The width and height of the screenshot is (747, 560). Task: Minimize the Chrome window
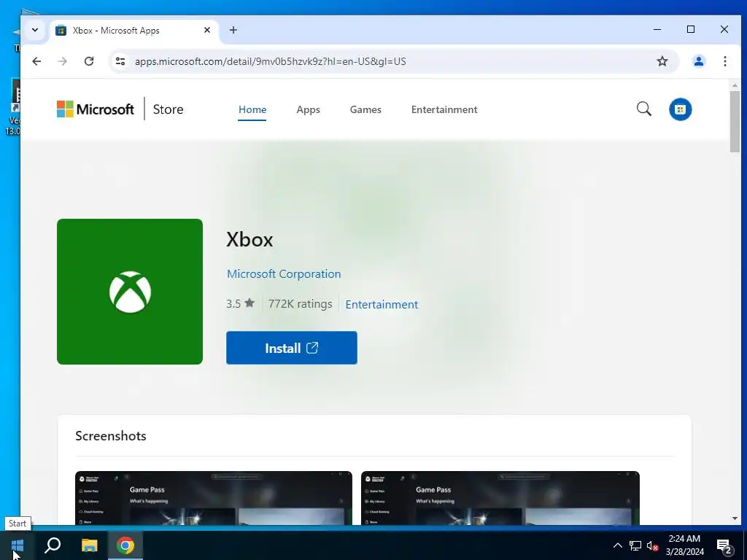click(x=657, y=29)
